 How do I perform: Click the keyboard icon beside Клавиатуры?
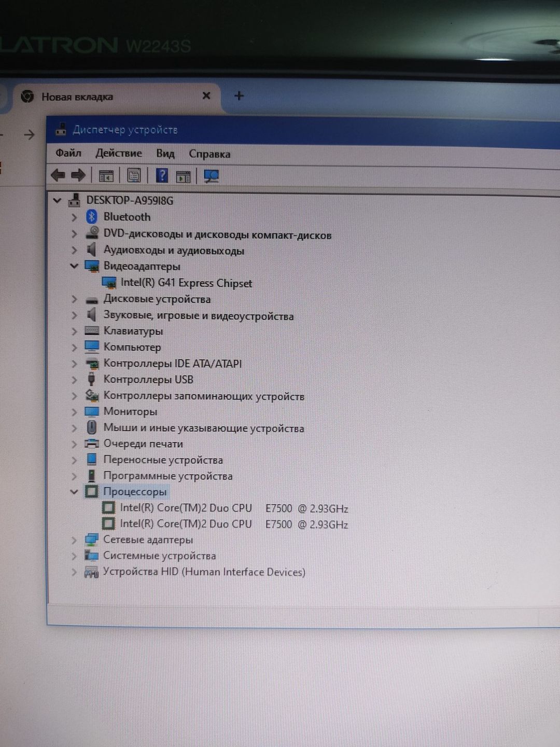click(x=92, y=331)
